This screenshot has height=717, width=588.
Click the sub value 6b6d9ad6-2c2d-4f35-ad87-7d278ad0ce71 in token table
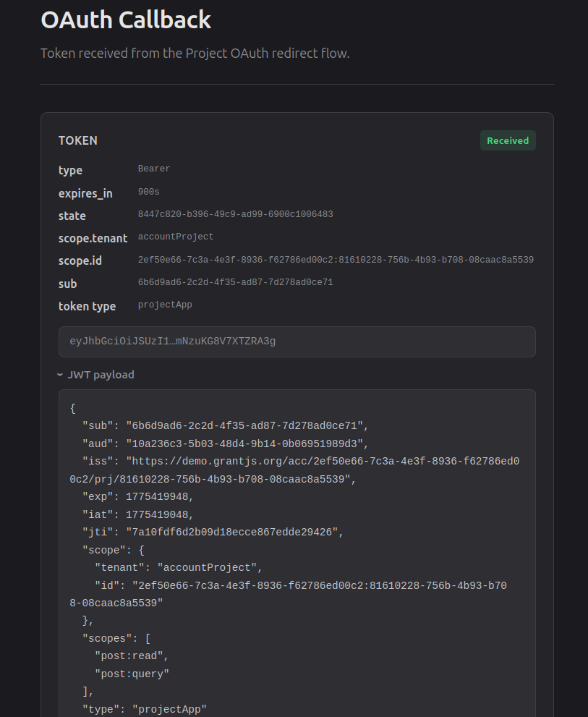click(x=236, y=282)
